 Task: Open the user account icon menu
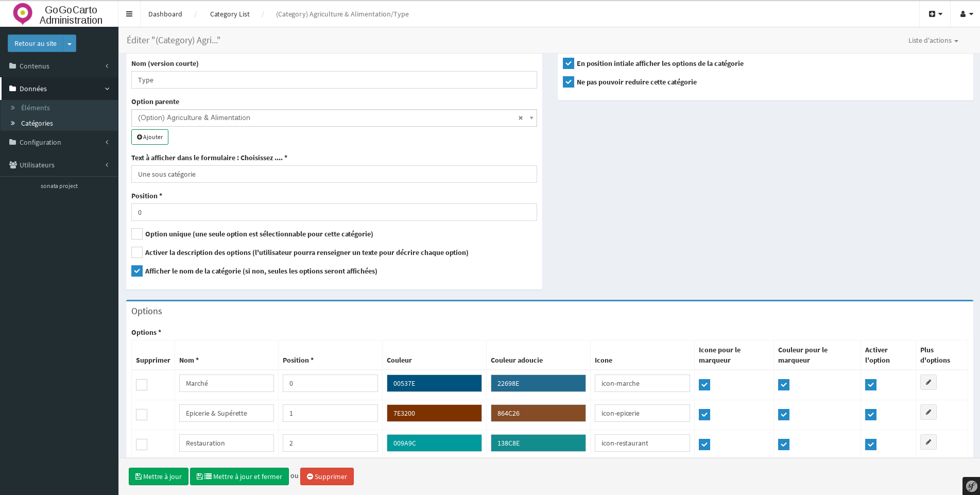[966, 14]
